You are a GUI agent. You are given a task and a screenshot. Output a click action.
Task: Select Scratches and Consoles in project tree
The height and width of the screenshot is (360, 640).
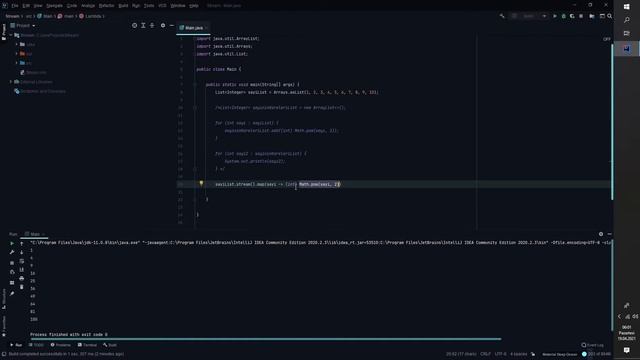pos(40,91)
